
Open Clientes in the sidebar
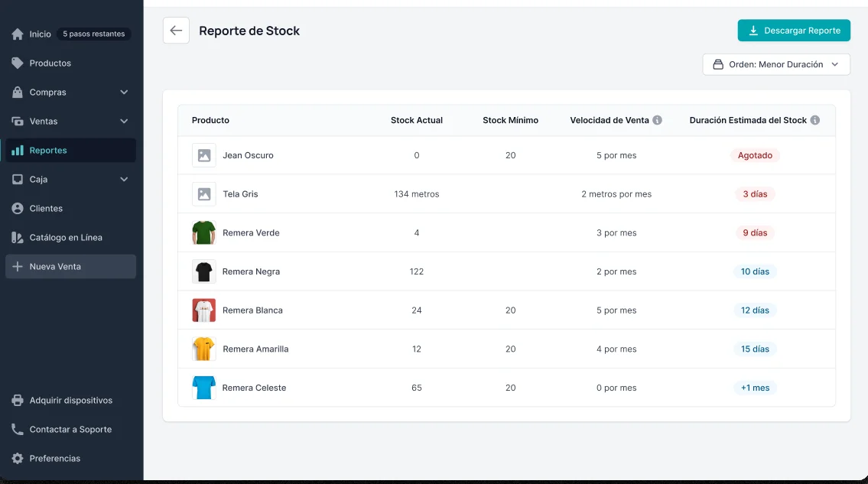pyautogui.click(x=71, y=208)
